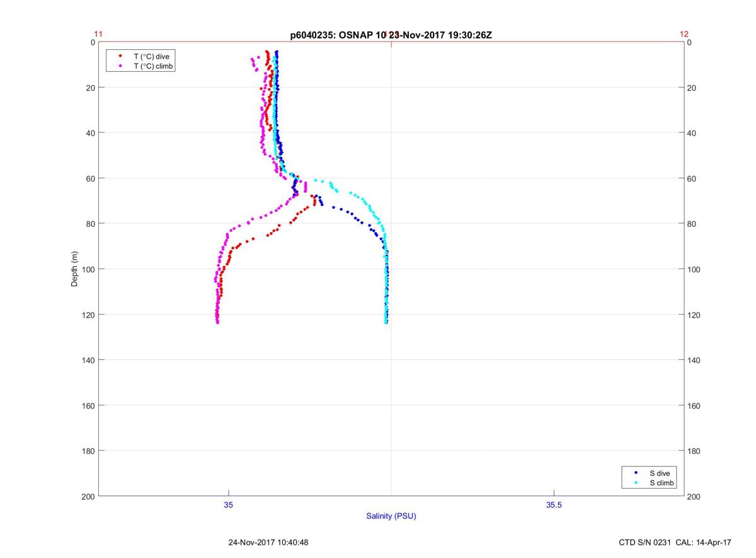This screenshot has height=558, width=756.
Task: Click depth tick 40 on right axis
Action: tap(692, 133)
